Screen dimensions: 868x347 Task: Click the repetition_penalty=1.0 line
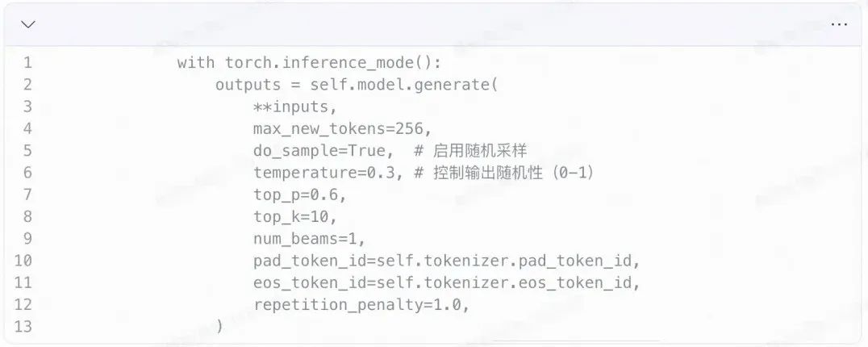[361, 305]
